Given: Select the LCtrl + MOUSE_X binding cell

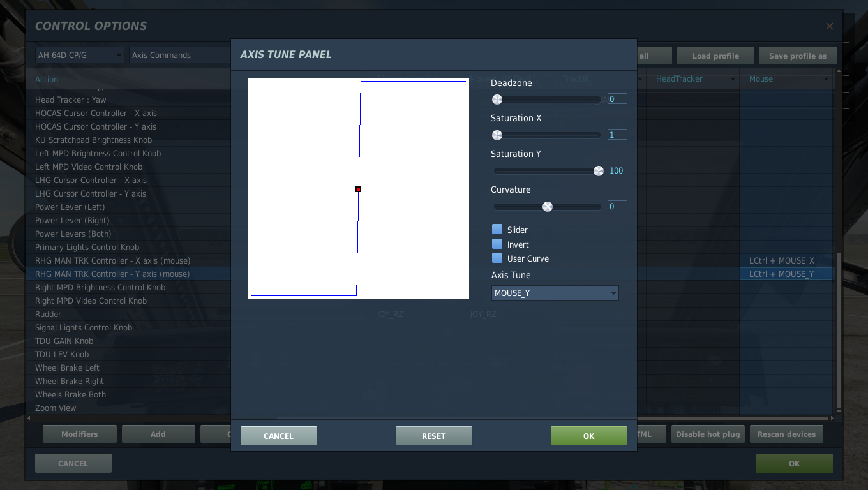Looking at the screenshot, I should tap(785, 261).
